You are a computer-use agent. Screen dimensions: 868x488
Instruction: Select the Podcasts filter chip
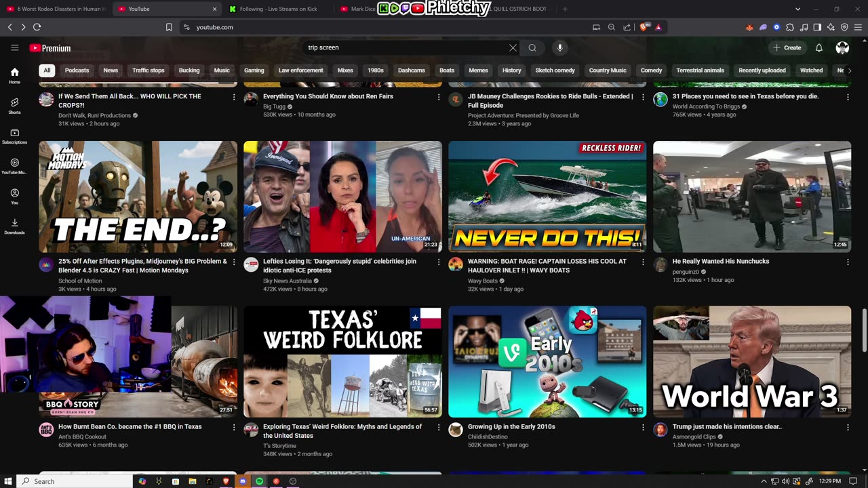click(x=77, y=70)
